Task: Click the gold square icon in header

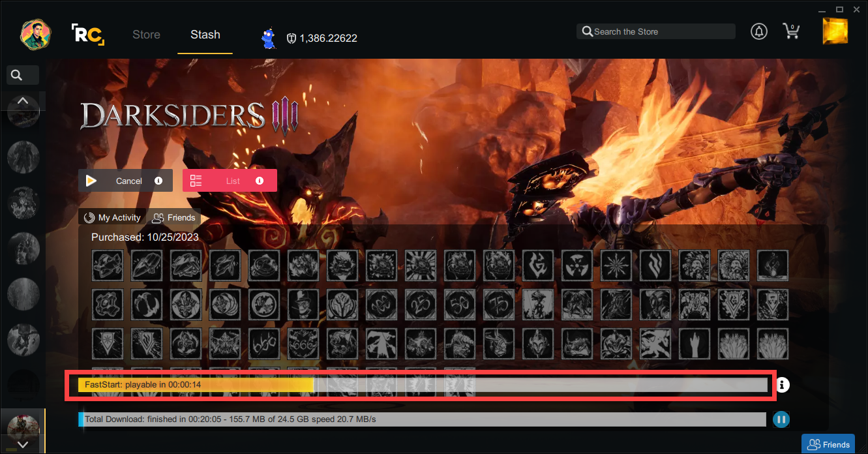Action: point(835,31)
